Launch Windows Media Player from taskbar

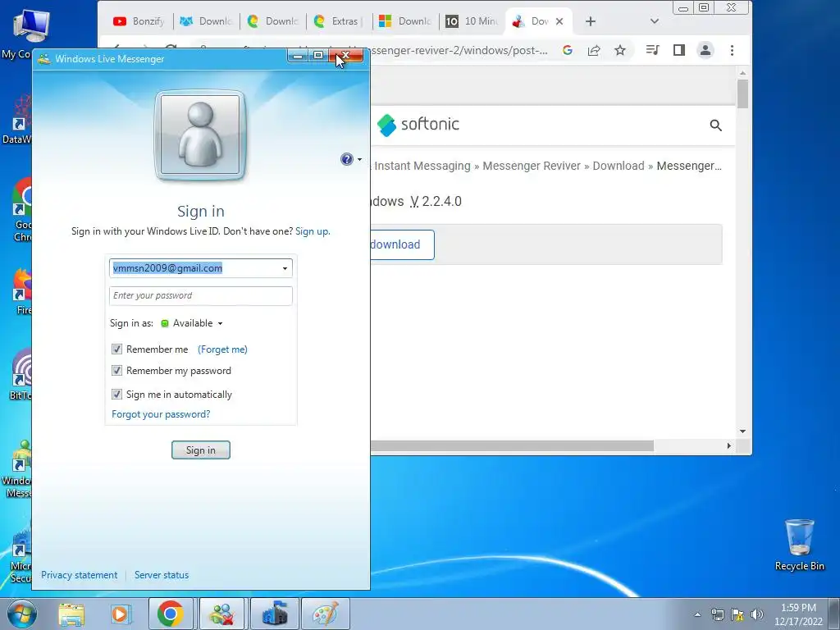tap(121, 614)
